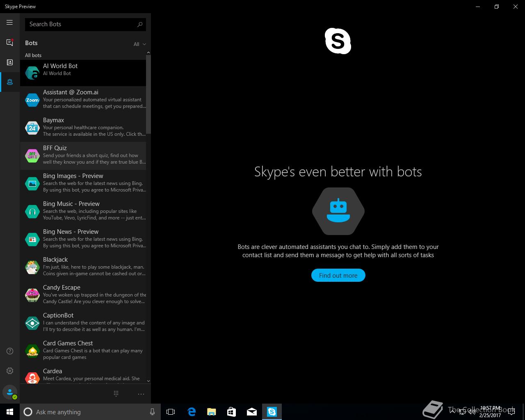Select BFF Quiz bot name

pos(55,148)
